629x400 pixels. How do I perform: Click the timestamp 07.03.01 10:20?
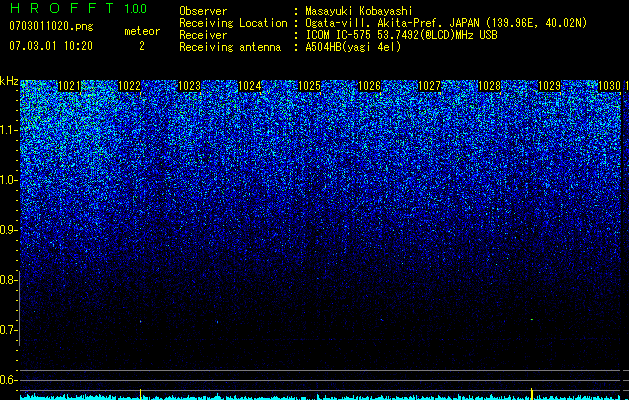tap(51, 46)
